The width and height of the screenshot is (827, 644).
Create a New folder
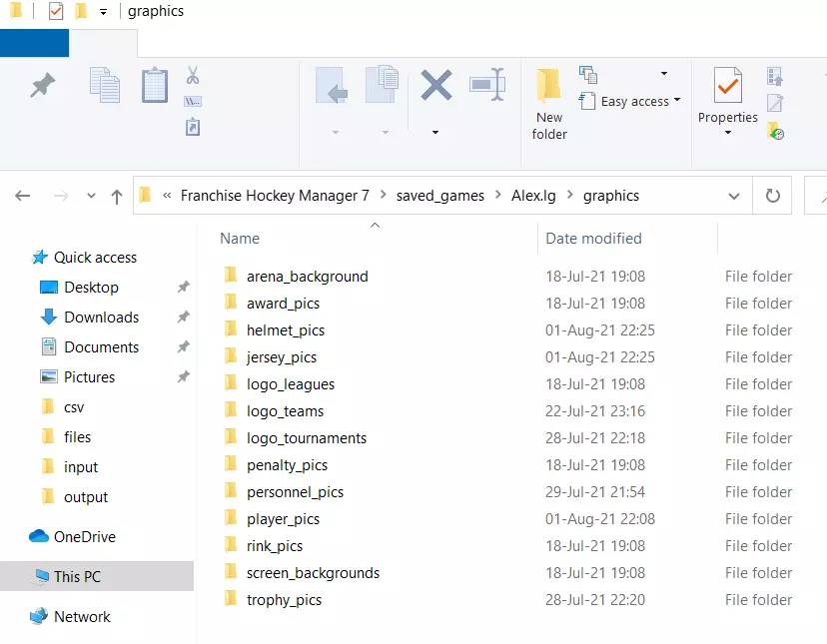click(x=549, y=104)
